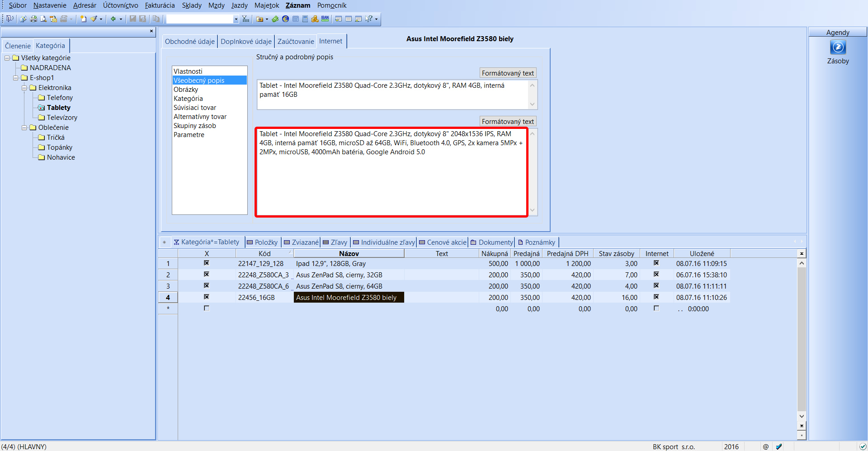868x451 pixels.
Task: Click the copy documents icon near exit
Action: coord(23,19)
